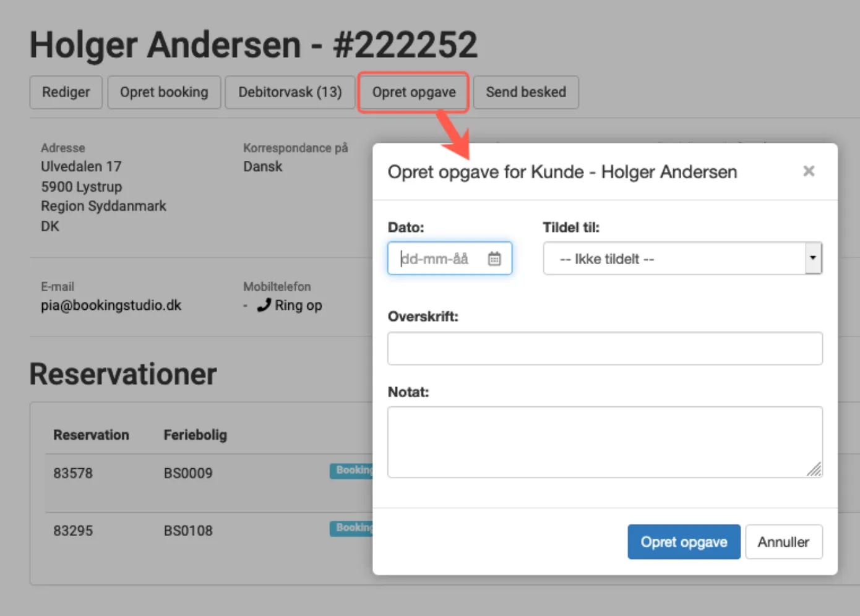Open the calendar picker in Dato field
Viewport: 860px width, 616px height.
tap(494, 259)
